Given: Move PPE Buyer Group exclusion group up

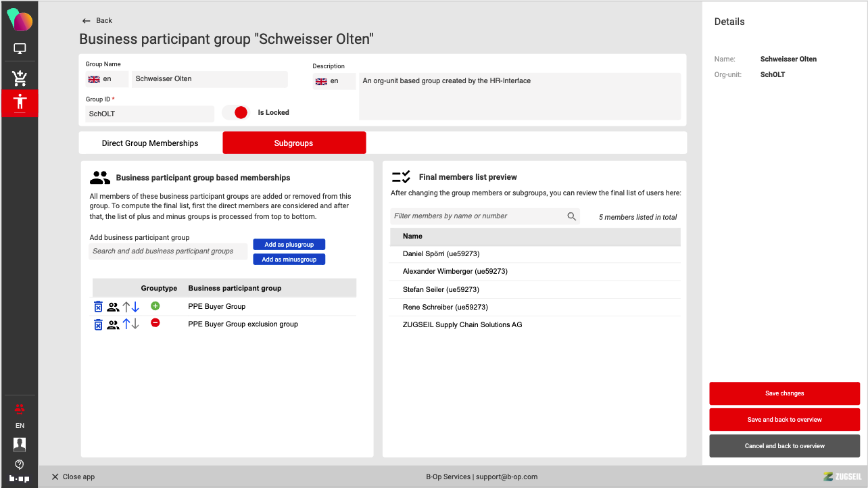Looking at the screenshot, I should [x=126, y=324].
